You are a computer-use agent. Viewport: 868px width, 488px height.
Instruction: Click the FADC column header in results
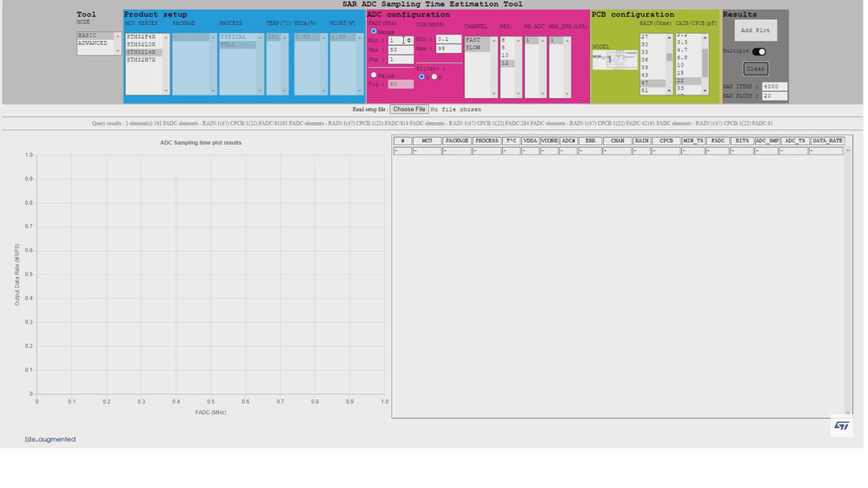coord(718,141)
